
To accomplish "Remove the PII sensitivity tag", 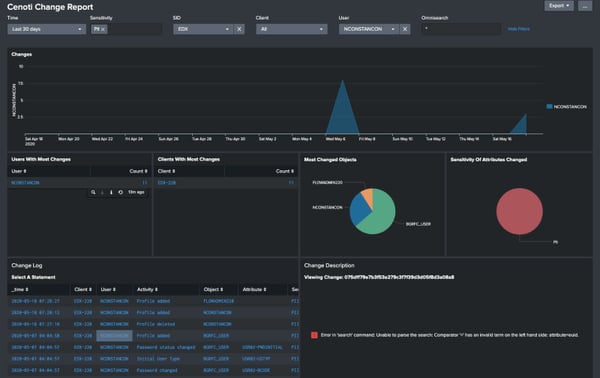I will point(103,29).
